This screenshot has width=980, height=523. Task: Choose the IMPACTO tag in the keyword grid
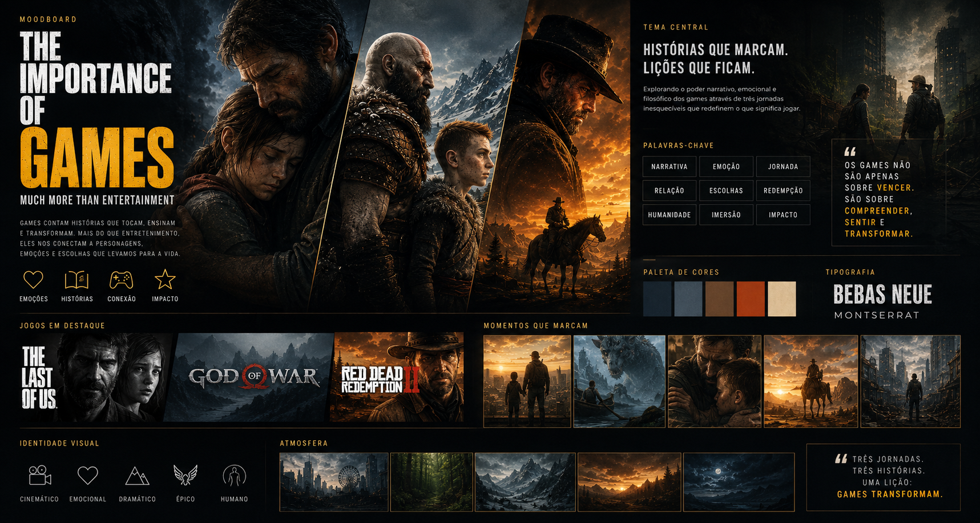783,215
